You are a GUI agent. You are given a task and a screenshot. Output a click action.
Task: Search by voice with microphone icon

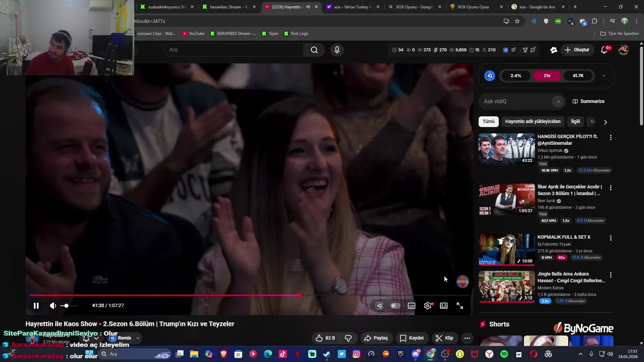(337, 50)
